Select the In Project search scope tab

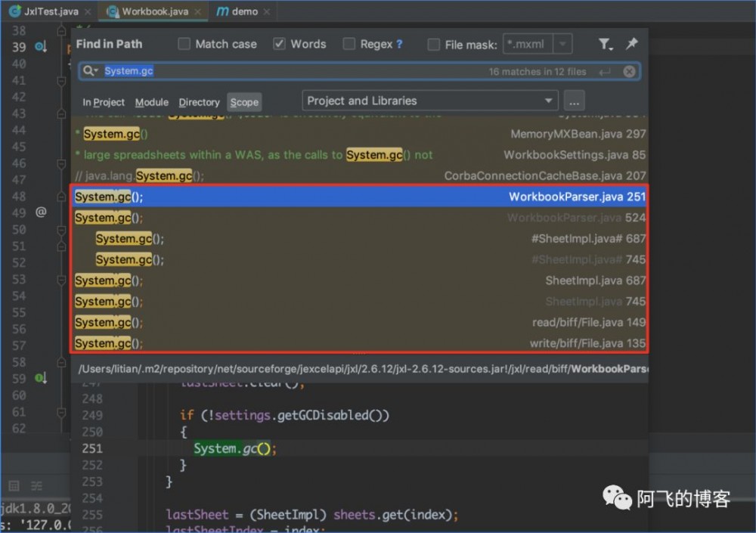(x=104, y=103)
